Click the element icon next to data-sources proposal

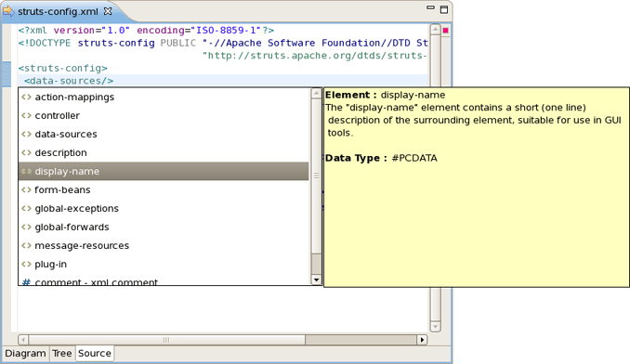point(27,134)
